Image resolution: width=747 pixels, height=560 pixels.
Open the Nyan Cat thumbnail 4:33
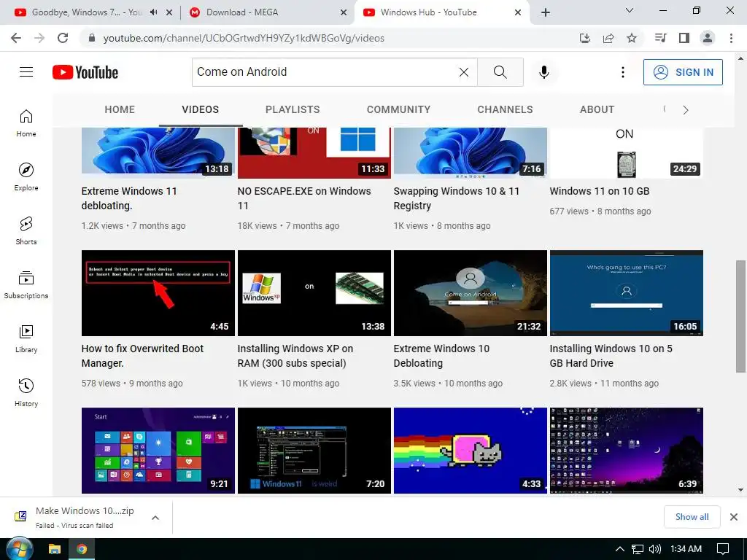pyautogui.click(x=471, y=451)
